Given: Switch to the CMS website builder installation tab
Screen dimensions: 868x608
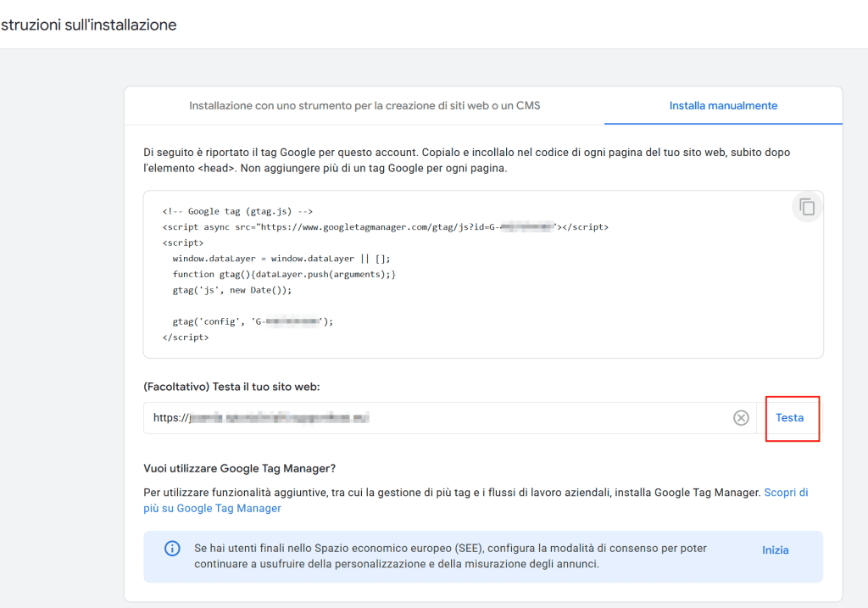Looking at the screenshot, I should tap(364, 106).
